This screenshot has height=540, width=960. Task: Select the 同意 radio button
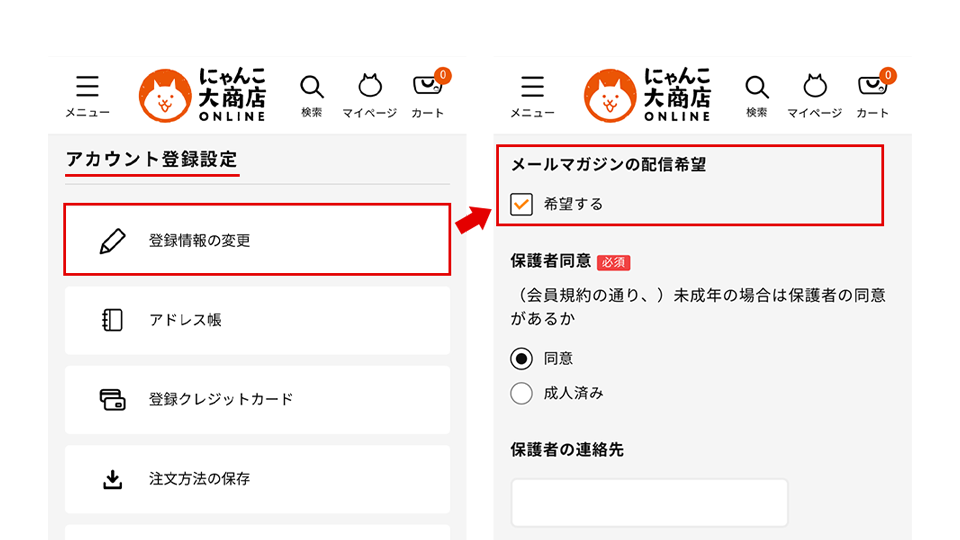521,358
